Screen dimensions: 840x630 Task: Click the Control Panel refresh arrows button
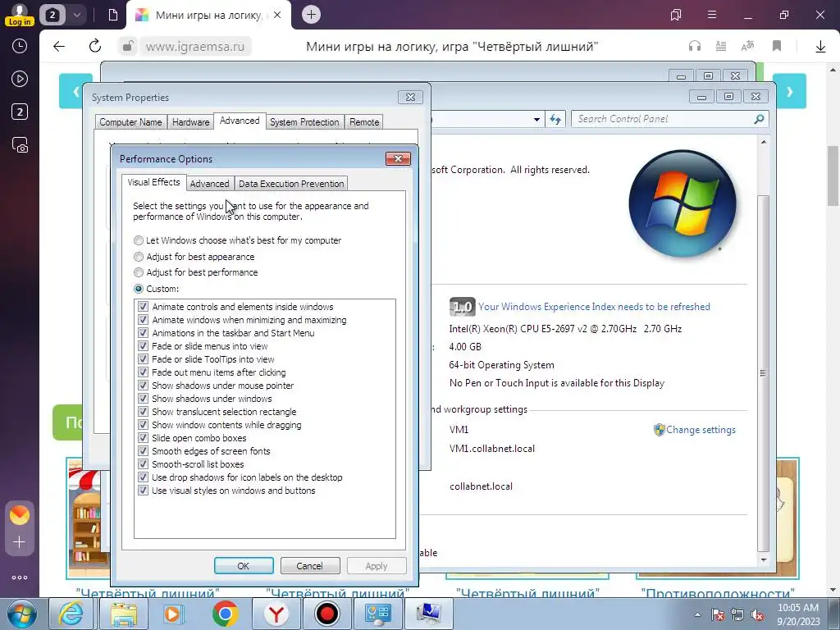coord(555,120)
